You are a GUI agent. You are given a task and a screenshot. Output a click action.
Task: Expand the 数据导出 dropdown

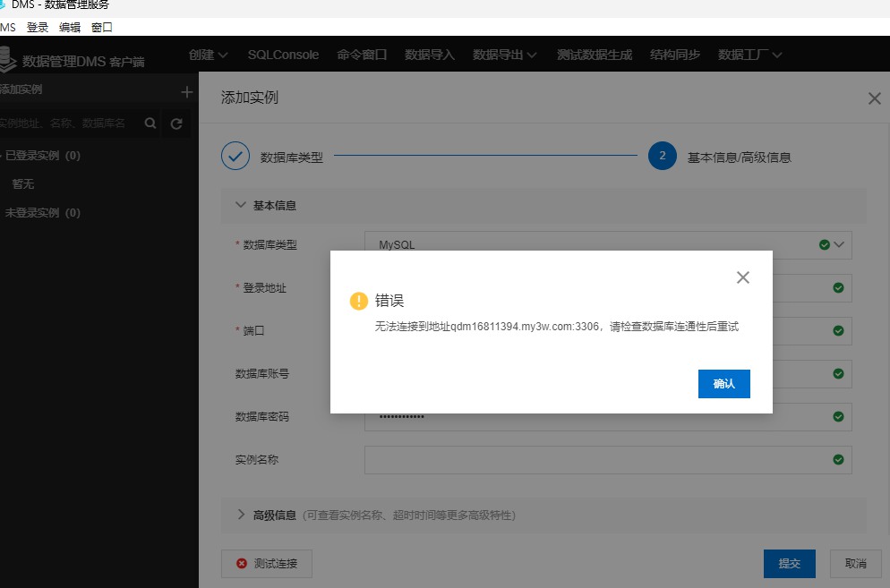(x=504, y=55)
